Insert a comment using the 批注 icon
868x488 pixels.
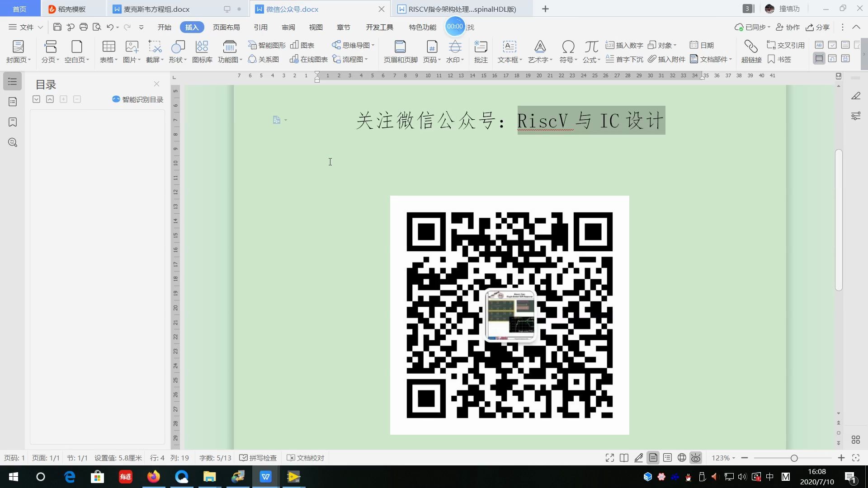click(480, 51)
